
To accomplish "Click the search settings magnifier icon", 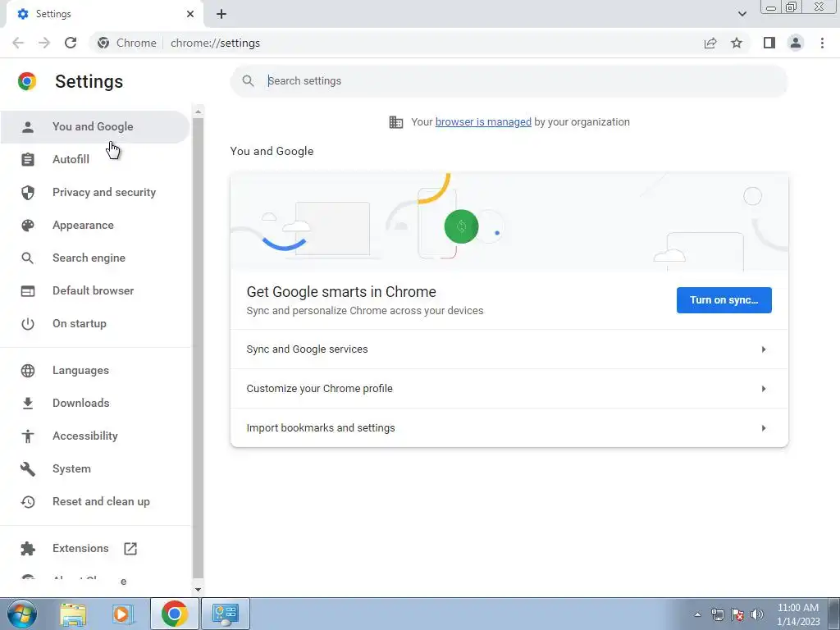I will coord(248,81).
